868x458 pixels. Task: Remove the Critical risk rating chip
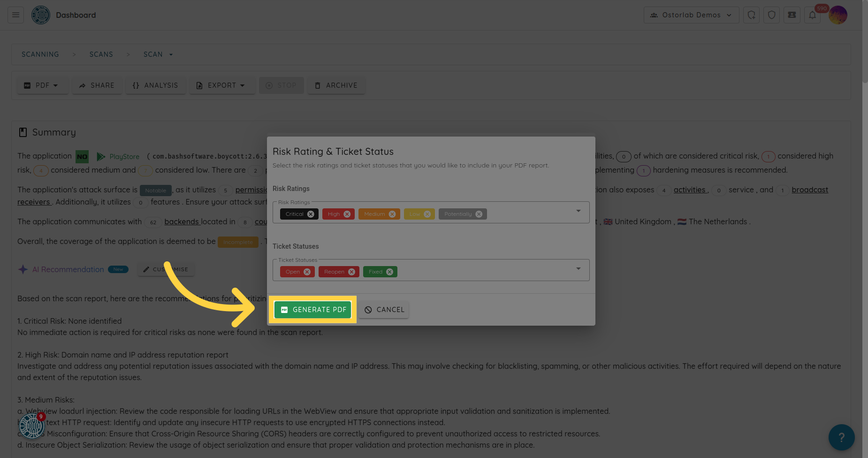click(x=311, y=214)
